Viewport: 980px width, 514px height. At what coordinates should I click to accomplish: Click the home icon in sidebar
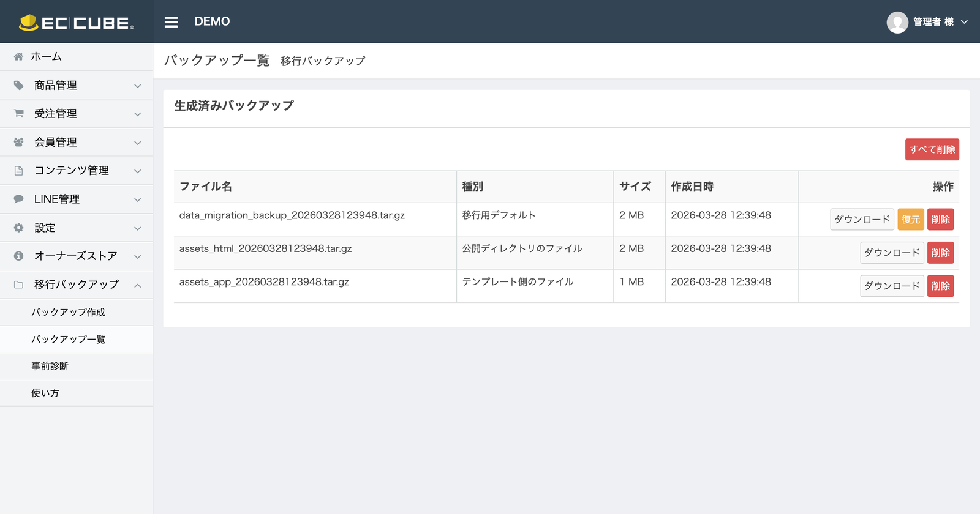tap(19, 56)
